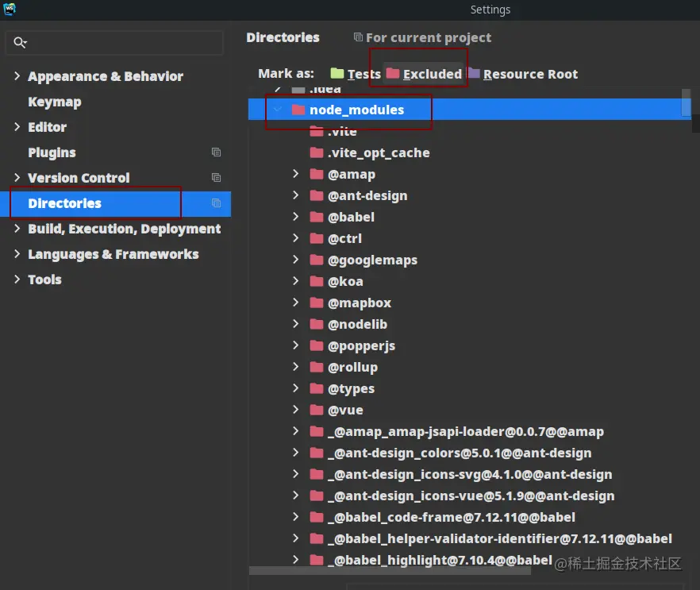
Task: Expand the Appearance & Behavior section
Action: [x=17, y=76]
